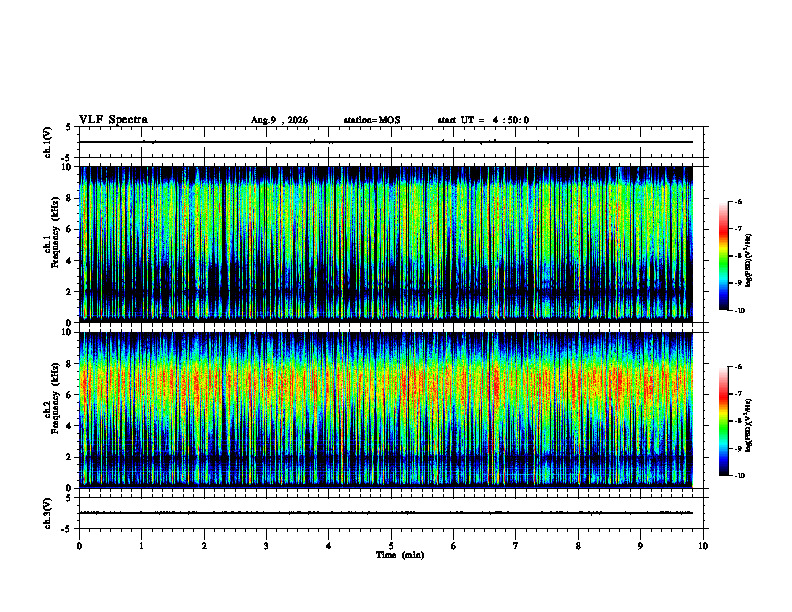This screenshot has height=612, width=792.
Task: Click the ch.2 color scale log(PSD) unit label
Action: (749, 426)
